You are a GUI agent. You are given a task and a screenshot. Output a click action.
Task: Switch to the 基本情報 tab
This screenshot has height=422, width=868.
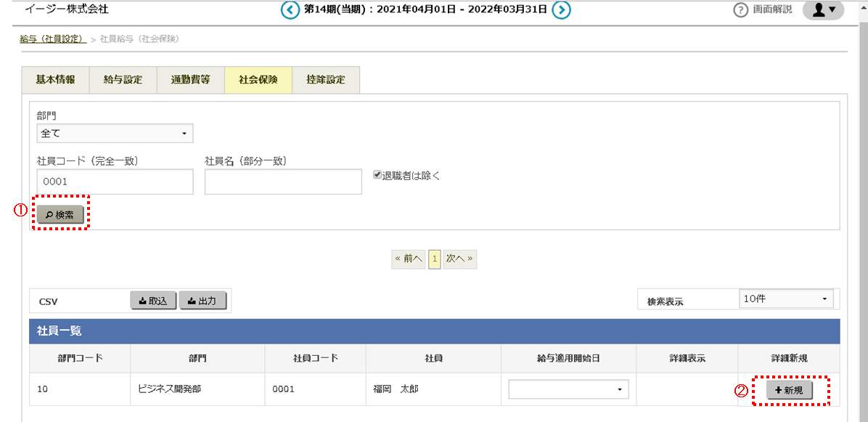[x=55, y=80]
